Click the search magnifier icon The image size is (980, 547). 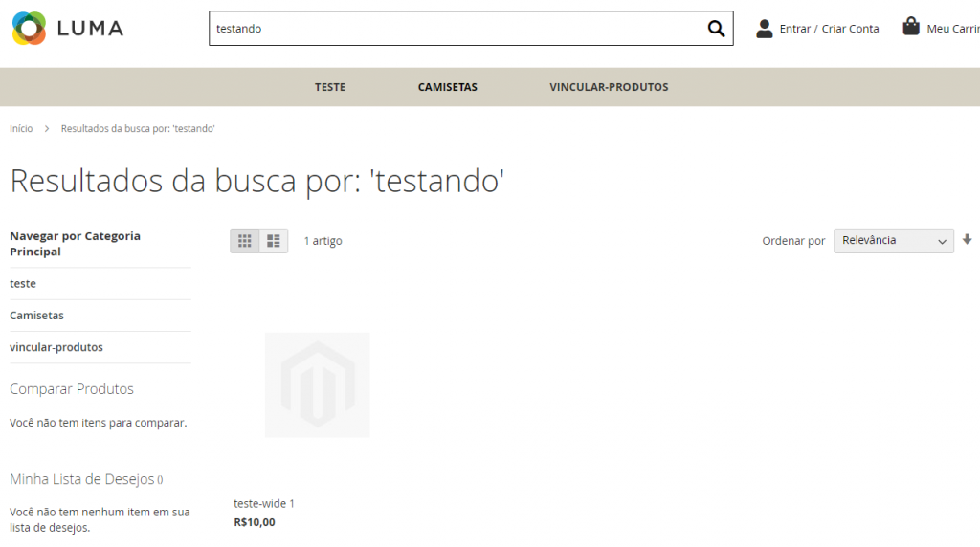tap(716, 29)
